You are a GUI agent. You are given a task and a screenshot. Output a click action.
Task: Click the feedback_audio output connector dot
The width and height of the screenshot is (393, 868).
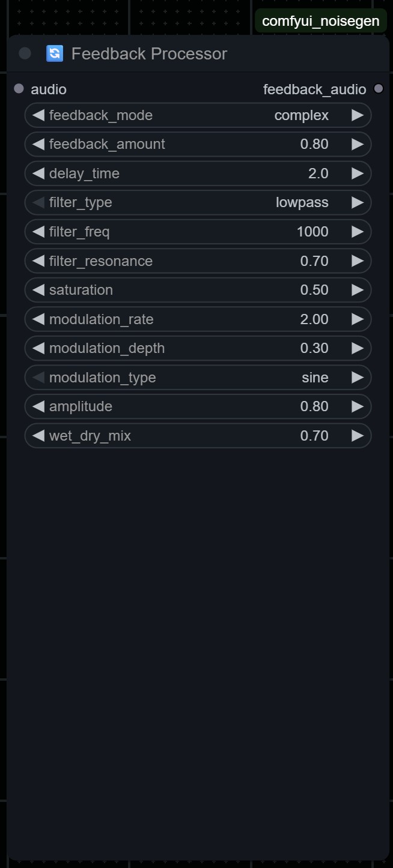[x=378, y=89]
